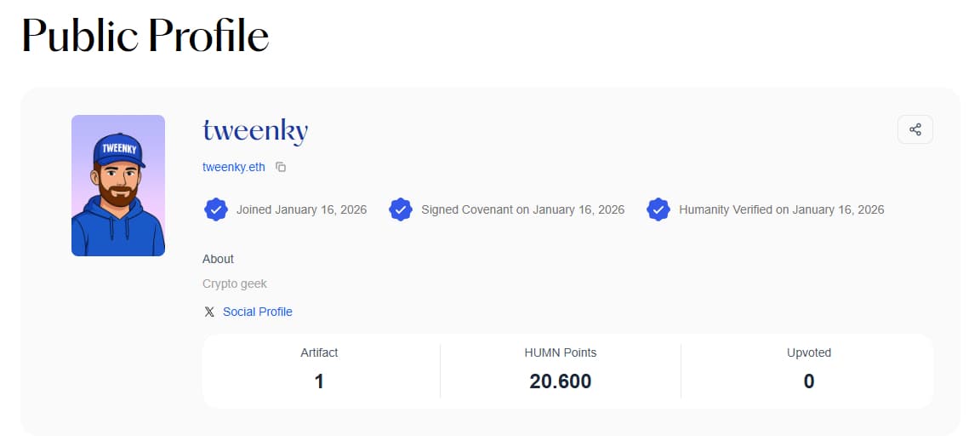This screenshot has height=447, width=980.
Task: Click the About section label
Action: [218, 259]
